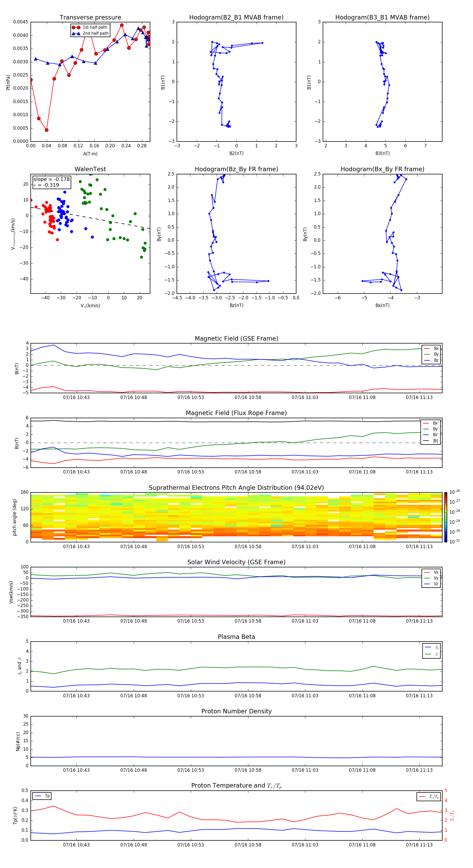The image size is (473, 868).
Task: Click "07/16 11:03" tick under Solar Wind Velocity plot
Action: coord(305,621)
